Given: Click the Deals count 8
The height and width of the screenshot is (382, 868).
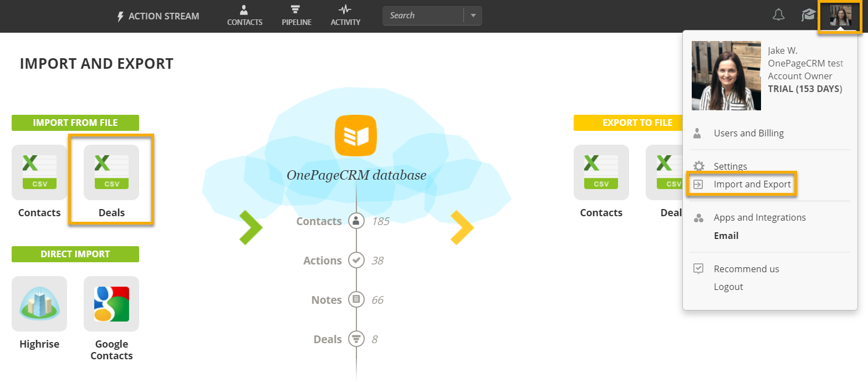Looking at the screenshot, I should pos(375,339).
